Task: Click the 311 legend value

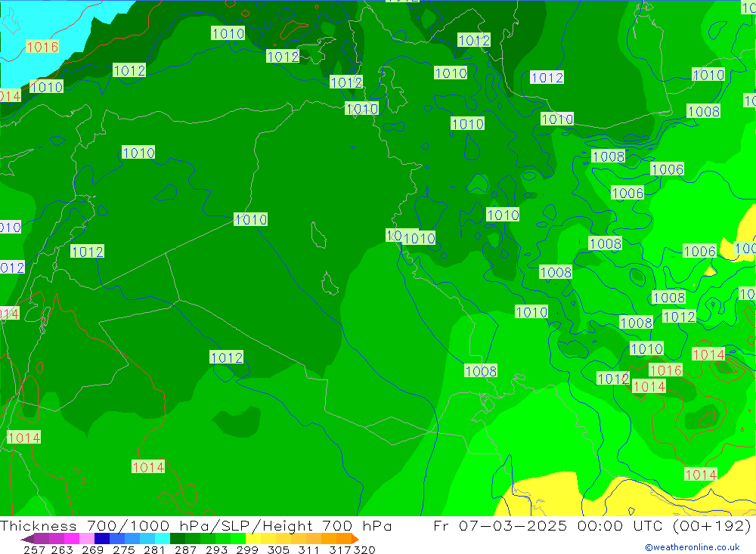Action: pos(308,549)
